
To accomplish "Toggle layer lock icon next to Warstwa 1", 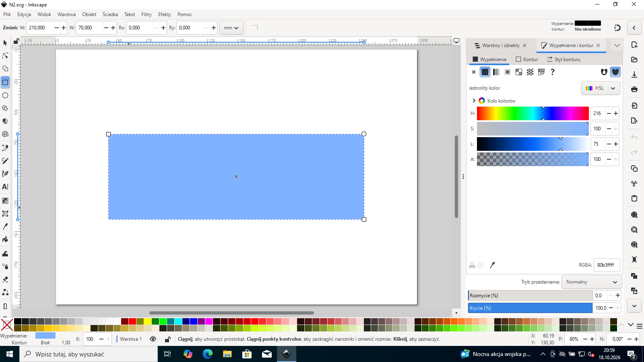I will tap(167, 339).
